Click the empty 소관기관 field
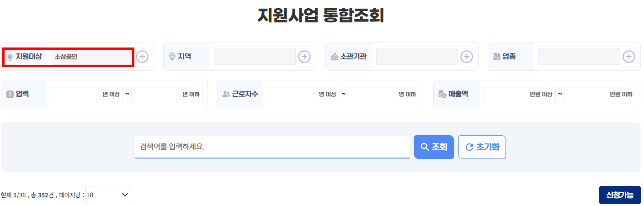Image resolution: width=644 pixels, height=206 pixels. pyautogui.click(x=417, y=57)
